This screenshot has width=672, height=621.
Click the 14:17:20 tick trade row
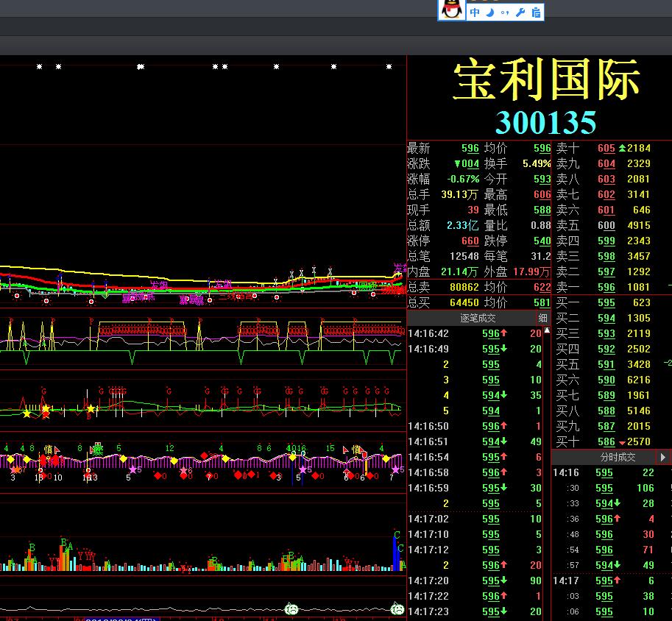[x=475, y=581]
